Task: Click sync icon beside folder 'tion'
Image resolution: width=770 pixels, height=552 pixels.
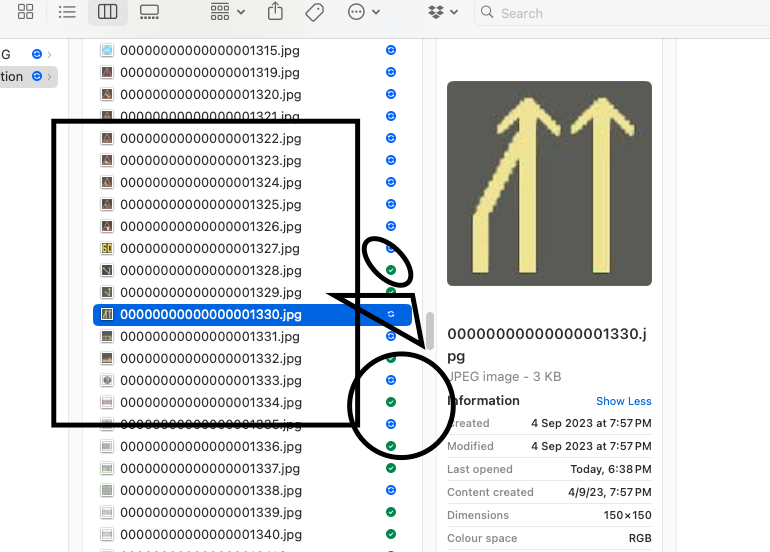Action: (x=37, y=76)
